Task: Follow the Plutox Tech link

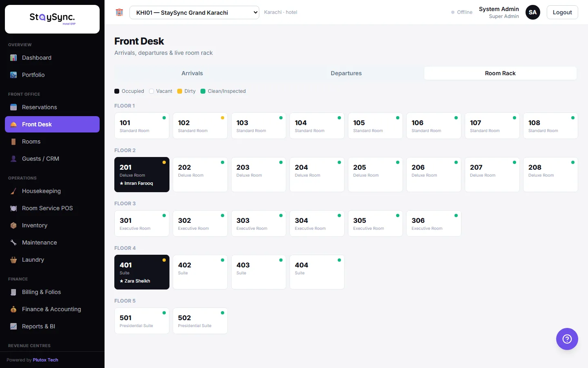Action: [x=45, y=360]
